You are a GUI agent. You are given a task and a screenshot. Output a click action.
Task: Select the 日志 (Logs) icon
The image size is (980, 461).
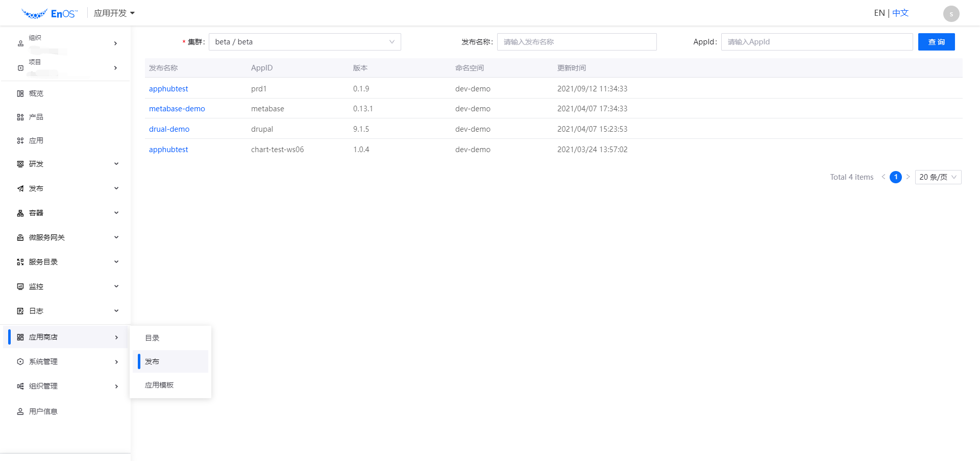(x=20, y=310)
